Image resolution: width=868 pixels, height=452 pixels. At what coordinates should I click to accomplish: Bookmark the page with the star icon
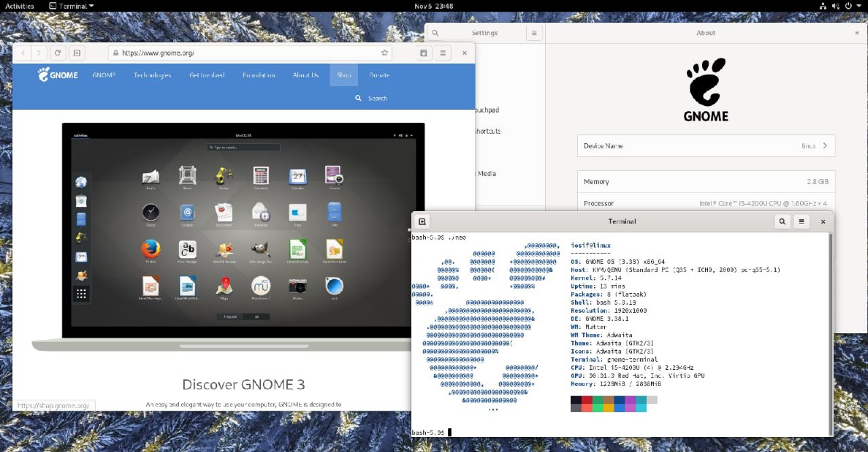coord(384,53)
